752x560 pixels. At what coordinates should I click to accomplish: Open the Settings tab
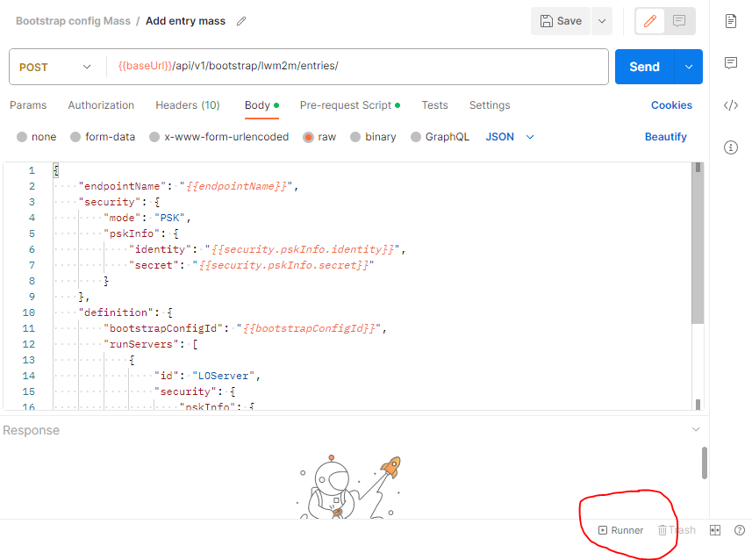490,105
